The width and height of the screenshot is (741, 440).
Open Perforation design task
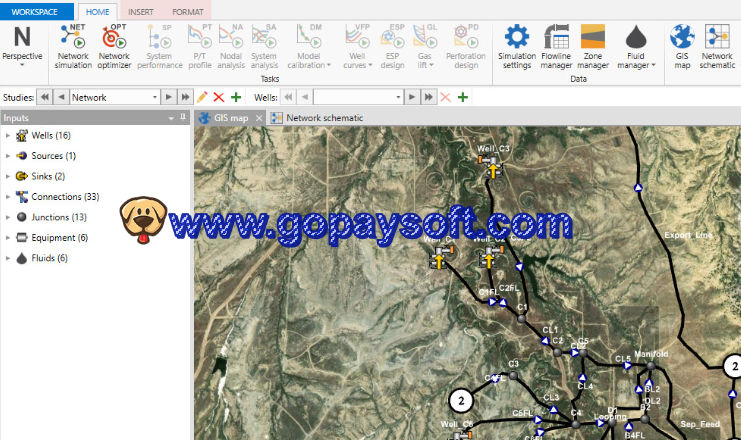[x=466, y=46]
